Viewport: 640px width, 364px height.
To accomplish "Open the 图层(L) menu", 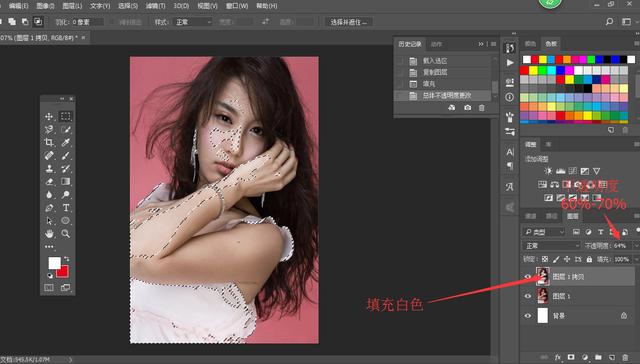I will click(x=72, y=6).
